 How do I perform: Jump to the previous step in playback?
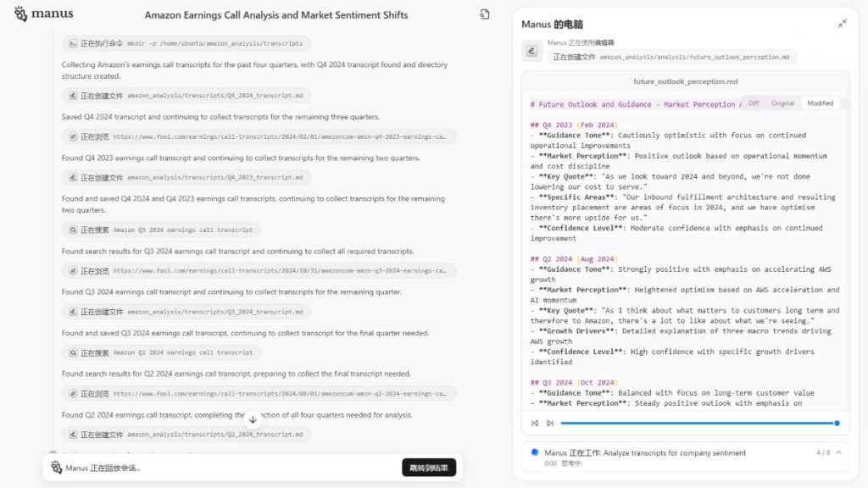coord(535,424)
